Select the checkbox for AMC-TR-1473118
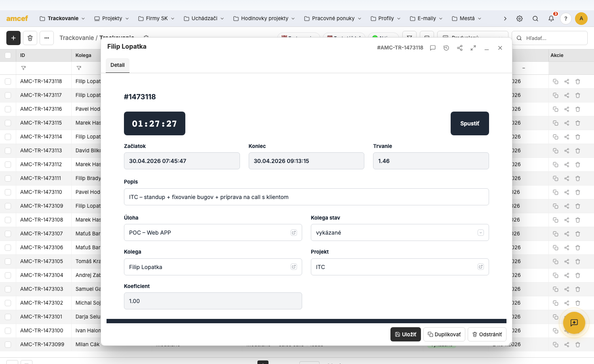594x364 pixels. [x=8, y=82]
